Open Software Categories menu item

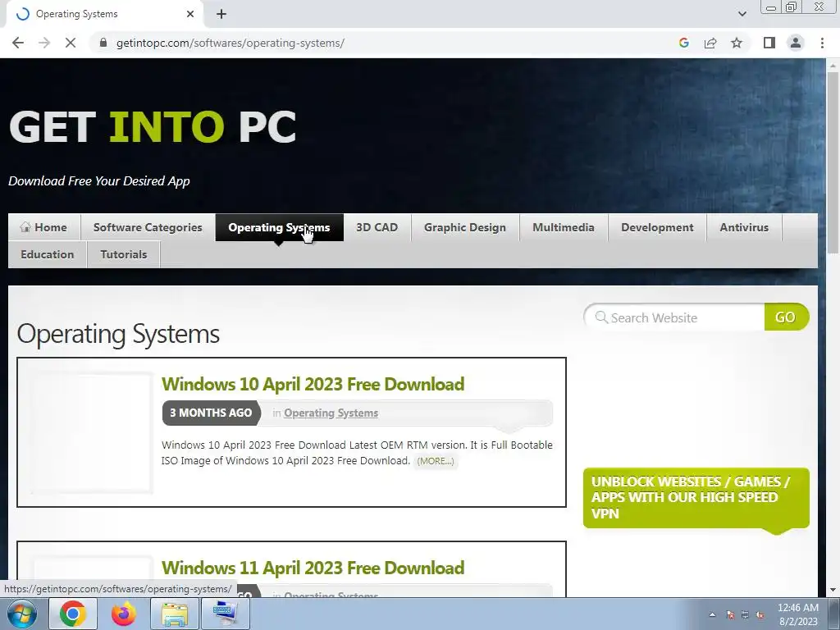[148, 227]
